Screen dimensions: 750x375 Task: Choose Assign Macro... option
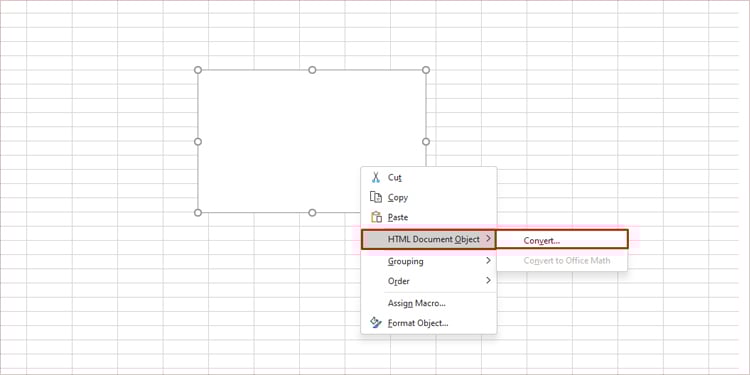point(429,303)
